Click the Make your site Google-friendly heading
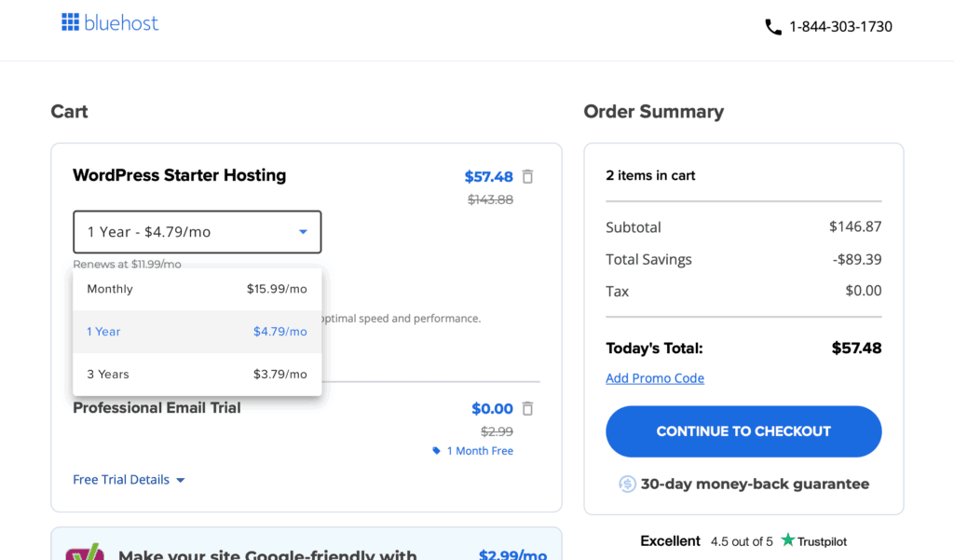This screenshot has height=560, width=954. (x=267, y=554)
